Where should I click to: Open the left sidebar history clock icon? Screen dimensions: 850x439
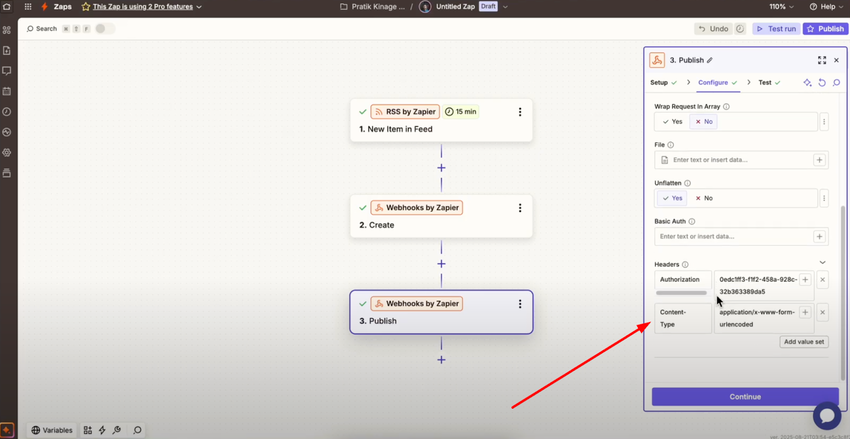coord(7,112)
